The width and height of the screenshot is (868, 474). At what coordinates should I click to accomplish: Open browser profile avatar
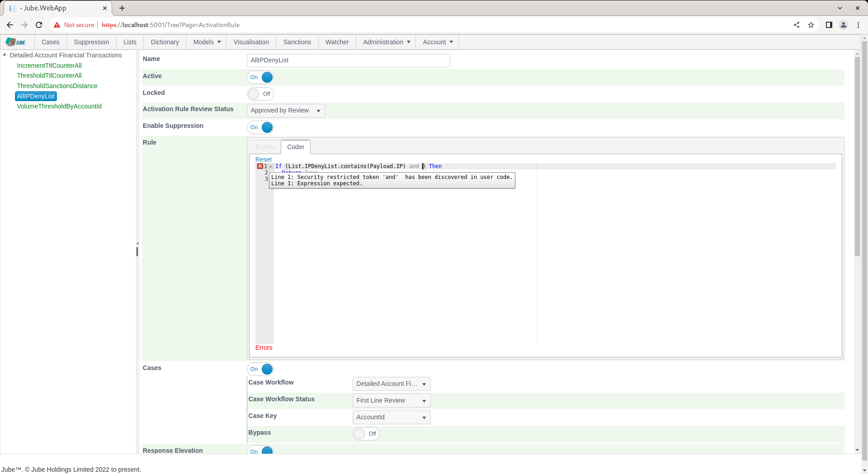(x=844, y=25)
